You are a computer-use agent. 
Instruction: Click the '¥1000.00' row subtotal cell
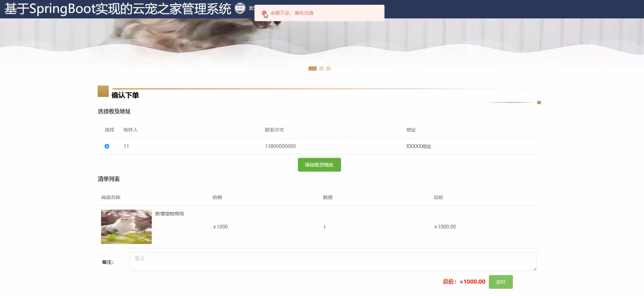(445, 227)
